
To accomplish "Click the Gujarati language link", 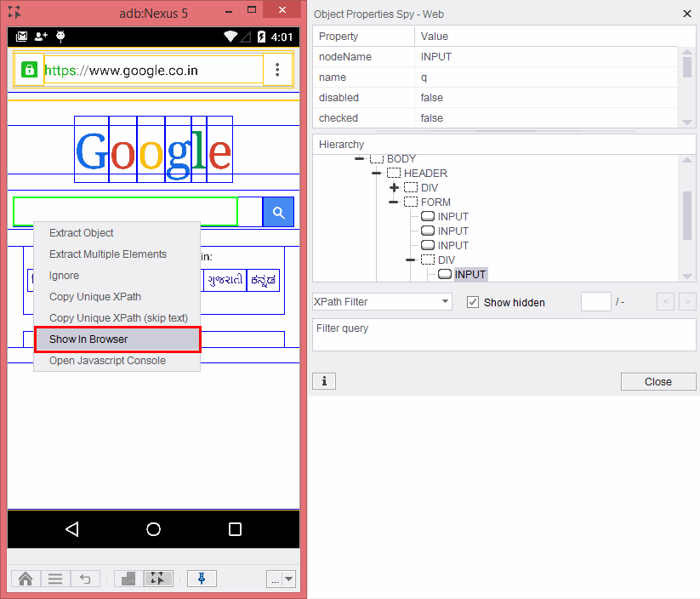I will [225, 280].
